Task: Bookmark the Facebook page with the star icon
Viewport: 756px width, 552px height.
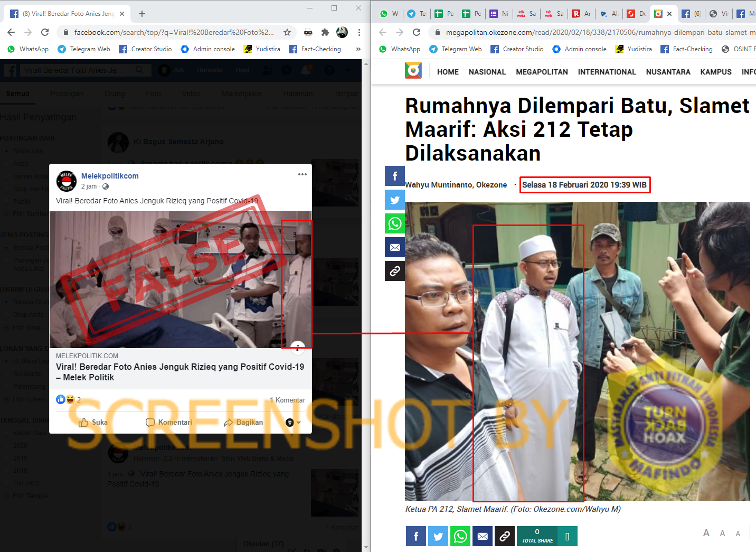Action: click(287, 32)
